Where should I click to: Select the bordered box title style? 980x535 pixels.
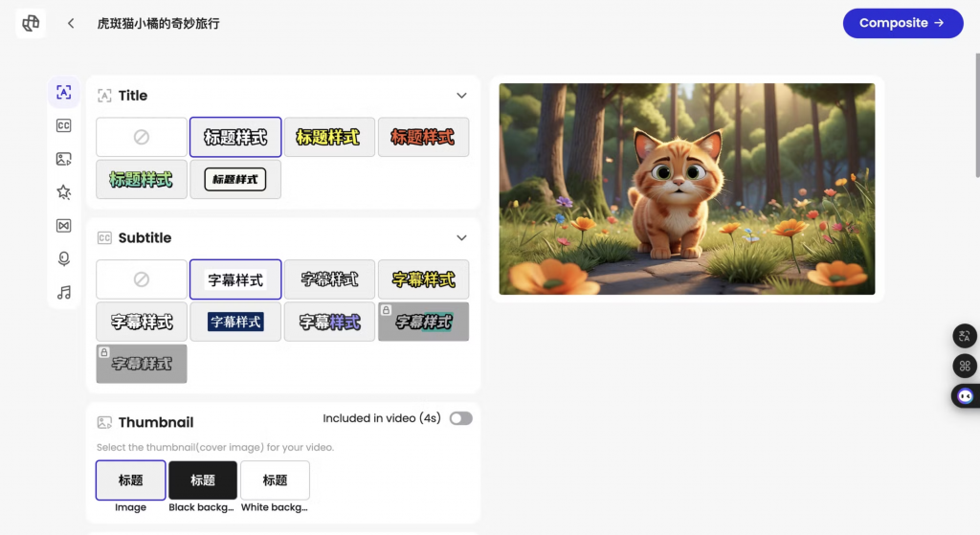coord(235,179)
